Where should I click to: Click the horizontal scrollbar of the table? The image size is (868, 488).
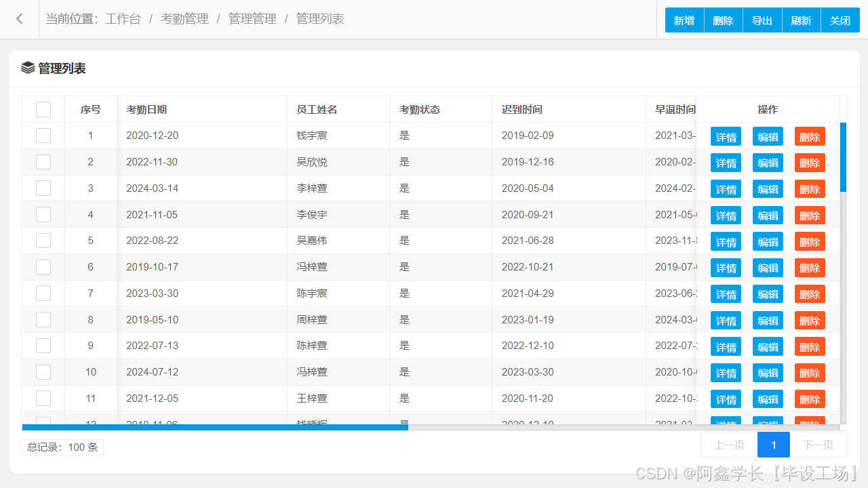point(215,428)
